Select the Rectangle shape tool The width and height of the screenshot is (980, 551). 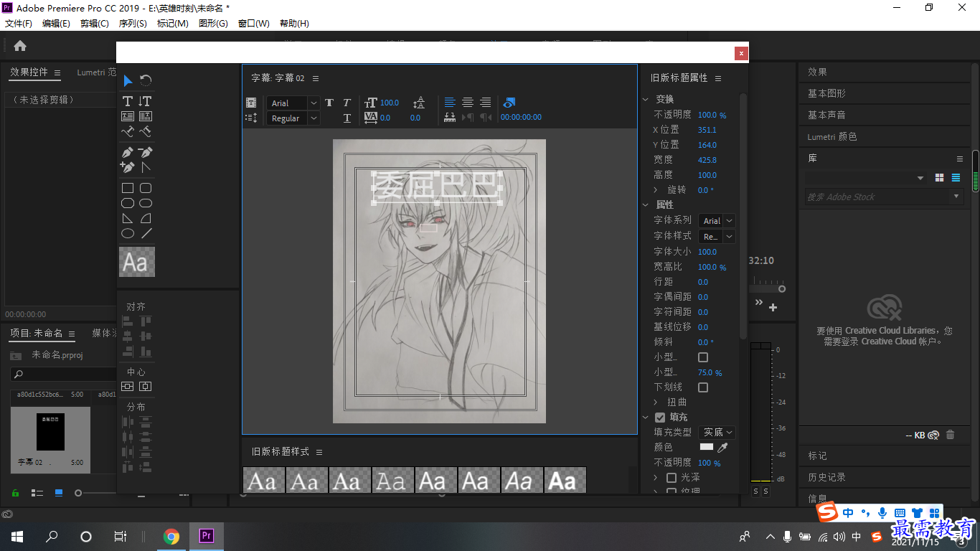point(128,188)
